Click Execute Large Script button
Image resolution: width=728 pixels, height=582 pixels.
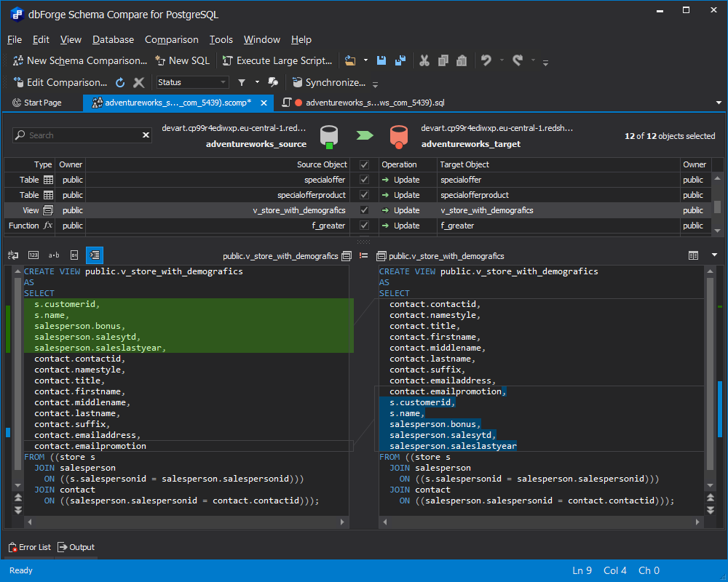click(277, 60)
